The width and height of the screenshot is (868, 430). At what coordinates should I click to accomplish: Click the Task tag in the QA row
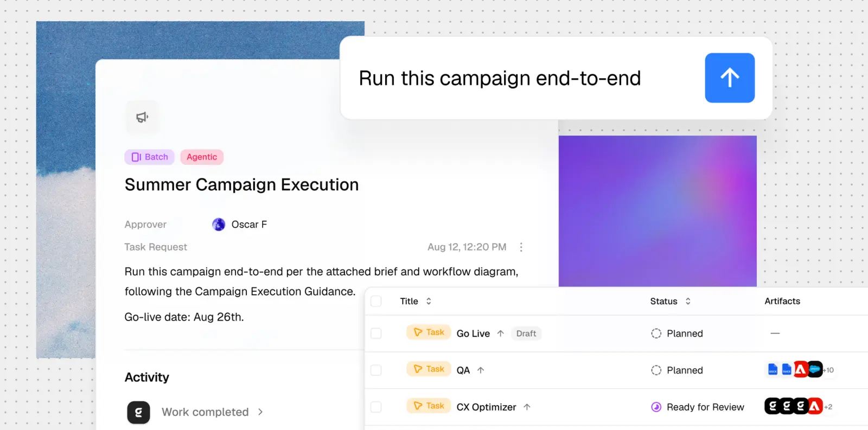(x=429, y=369)
